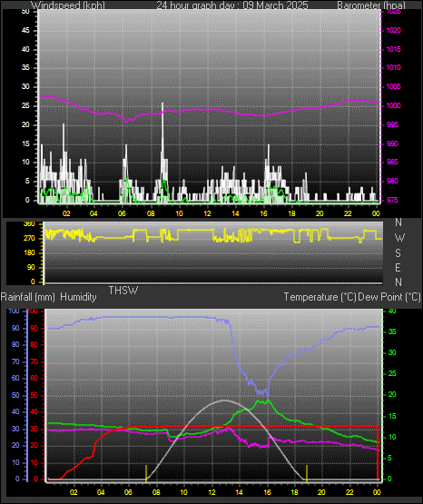Click the Humidity label
The height and width of the screenshot is (504, 423).
pyautogui.click(x=78, y=297)
